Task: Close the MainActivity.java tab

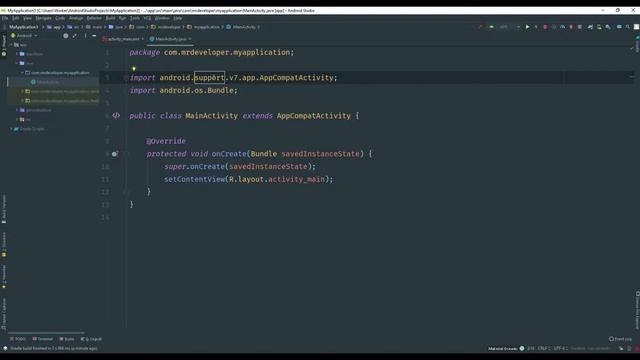Action: (x=190, y=39)
